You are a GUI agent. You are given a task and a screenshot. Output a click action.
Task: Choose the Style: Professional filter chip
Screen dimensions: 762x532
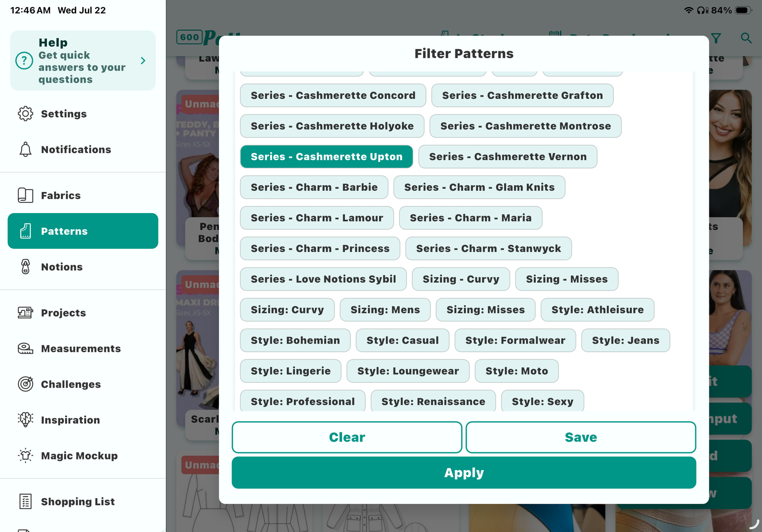coord(303,401)
